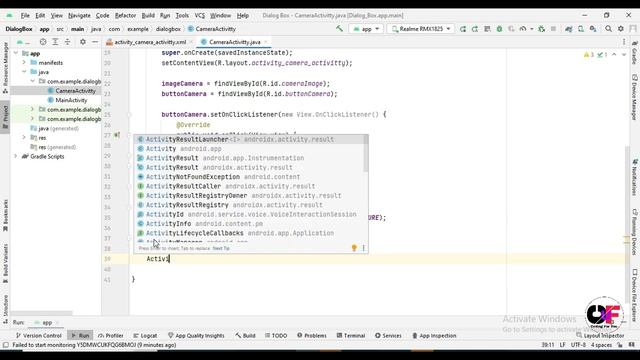Open the SDK Manager toolbar icon
The width and height of the screenshot is (640, 360).
tap(593, 29)
